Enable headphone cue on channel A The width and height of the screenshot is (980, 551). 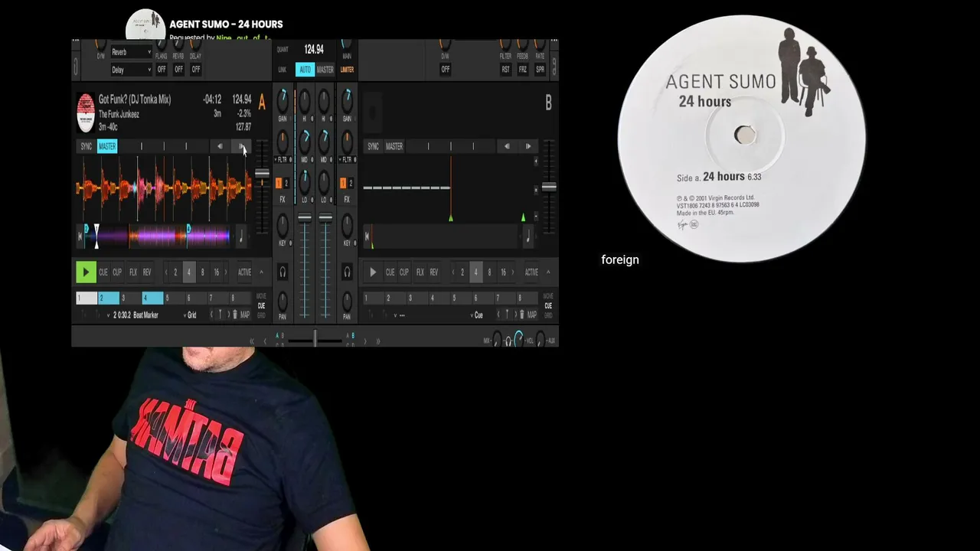click(283, 272)
